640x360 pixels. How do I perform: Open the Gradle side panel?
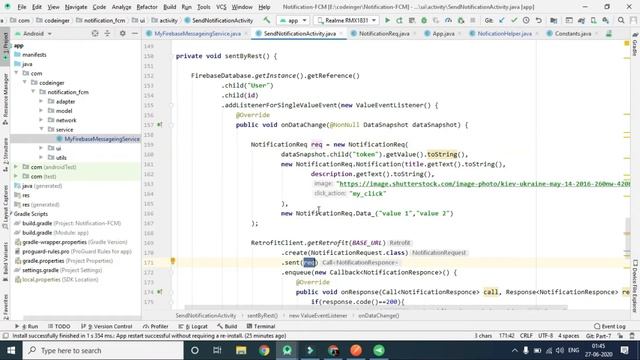(x=635, y=45)
